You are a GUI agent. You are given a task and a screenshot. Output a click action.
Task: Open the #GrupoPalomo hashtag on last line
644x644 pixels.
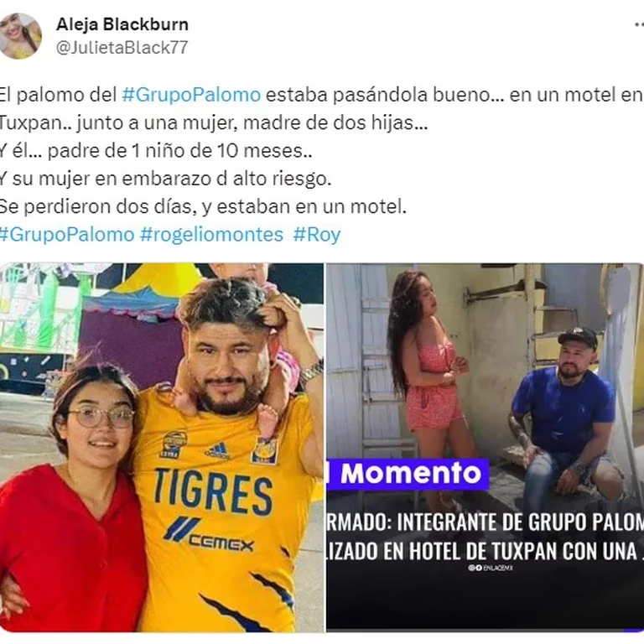click(x=67, y=235)
